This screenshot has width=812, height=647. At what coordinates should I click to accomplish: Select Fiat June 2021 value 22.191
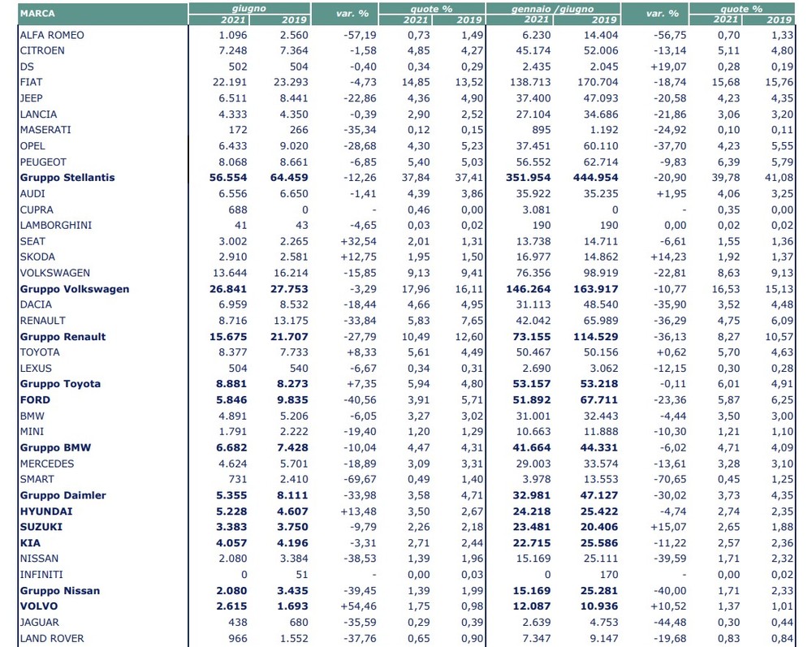[230, 82]
